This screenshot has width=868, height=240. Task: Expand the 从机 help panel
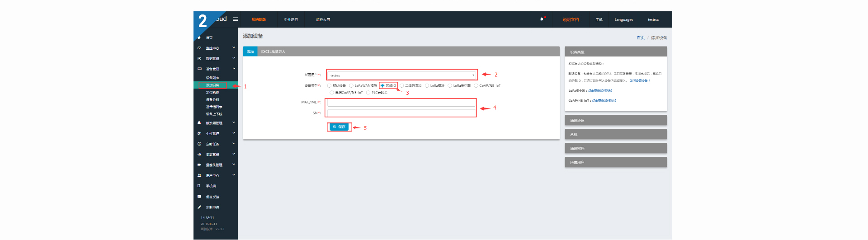coord(616,134)
